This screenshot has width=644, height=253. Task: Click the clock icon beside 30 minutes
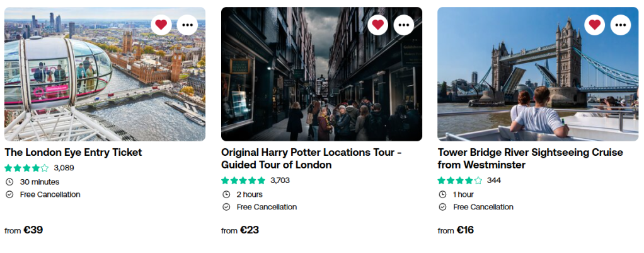9,182
